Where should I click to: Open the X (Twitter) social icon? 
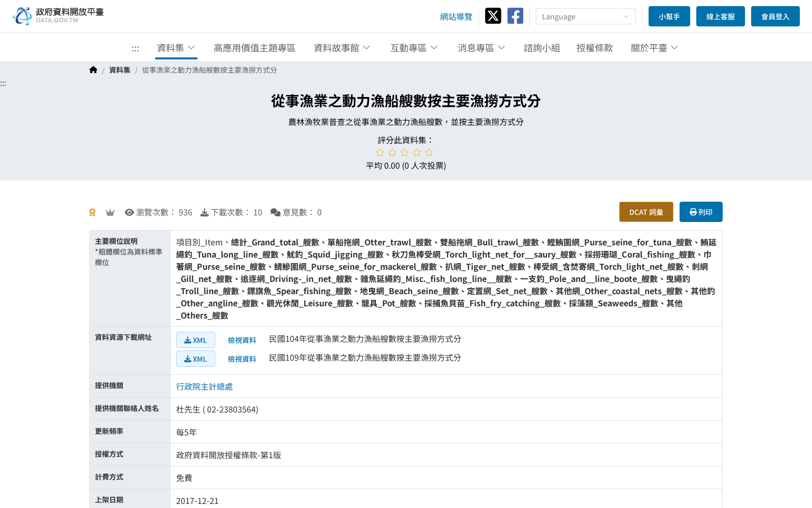[x=493, y=16]
